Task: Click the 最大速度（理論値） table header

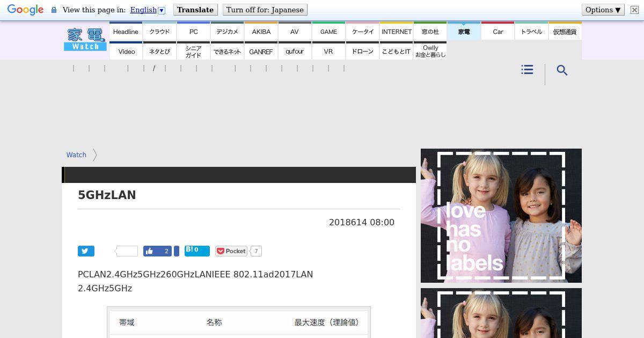Action: (326, 322)
